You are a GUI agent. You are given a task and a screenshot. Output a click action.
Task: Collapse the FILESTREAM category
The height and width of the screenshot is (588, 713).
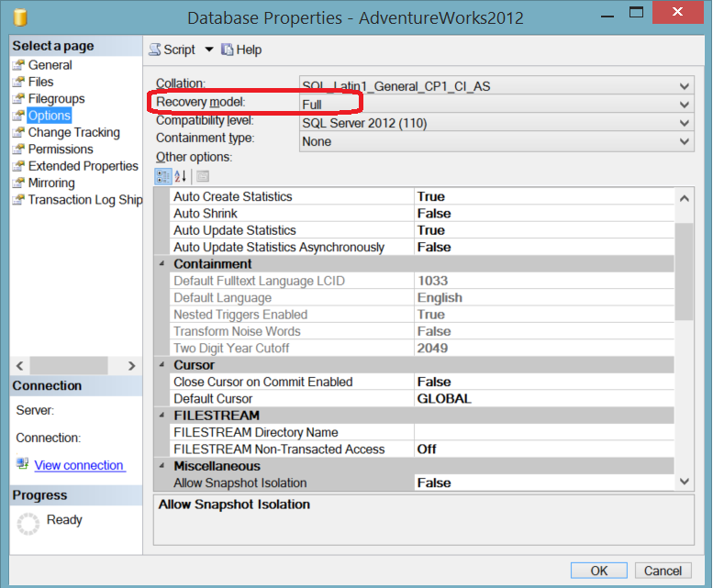[x=162, y=416]
